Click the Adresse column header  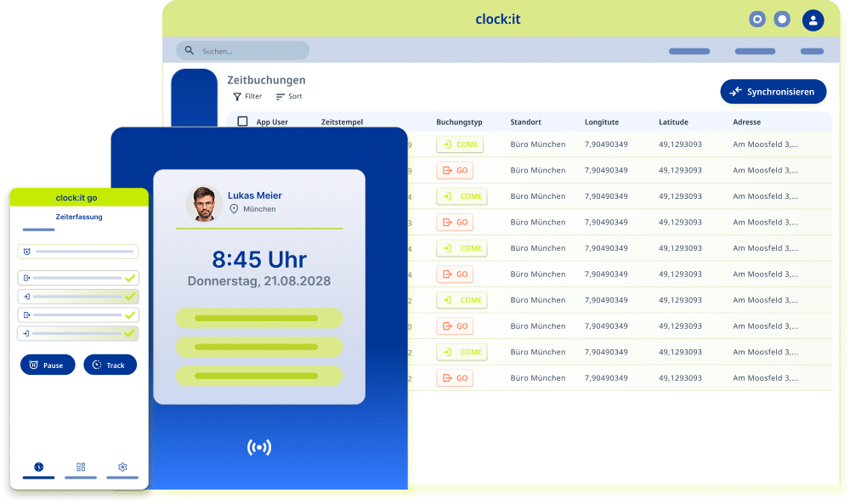click(746, 122)
